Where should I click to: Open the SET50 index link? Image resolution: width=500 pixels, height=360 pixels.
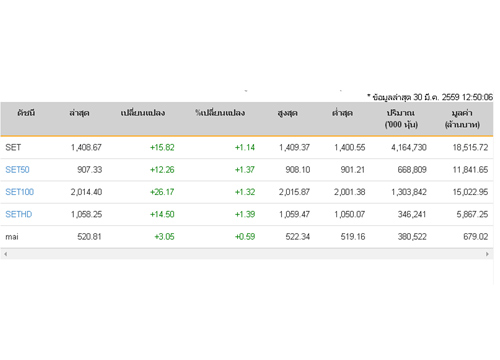[x=17, y=170]
